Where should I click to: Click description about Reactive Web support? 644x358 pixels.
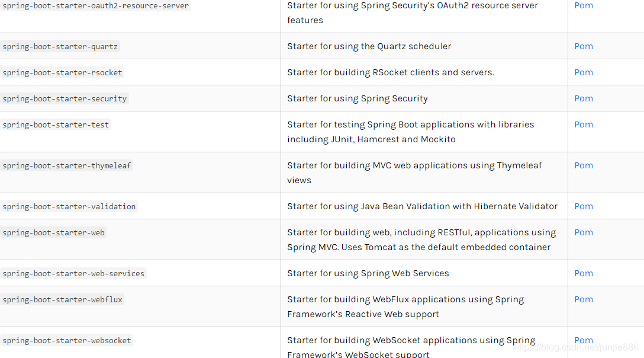405,306
